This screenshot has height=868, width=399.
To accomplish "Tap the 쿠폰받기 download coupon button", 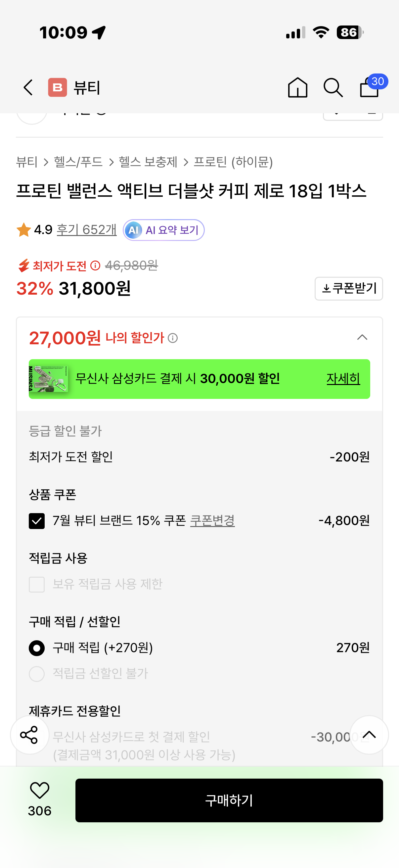I will [348, 288].
